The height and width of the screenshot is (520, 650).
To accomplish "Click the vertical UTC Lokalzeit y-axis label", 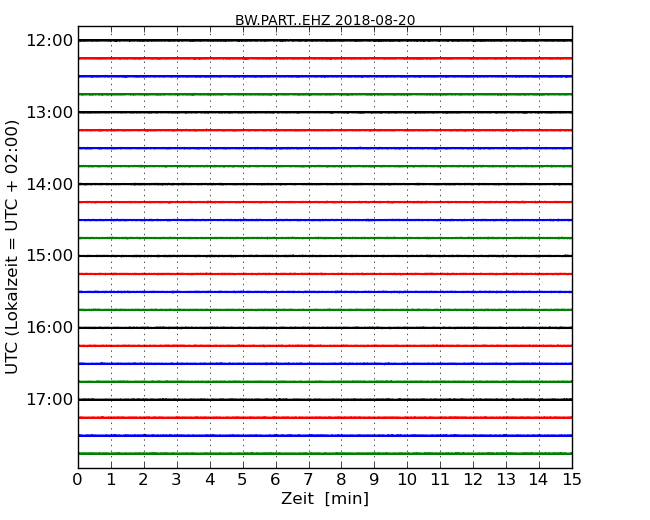I will [13, 246].
